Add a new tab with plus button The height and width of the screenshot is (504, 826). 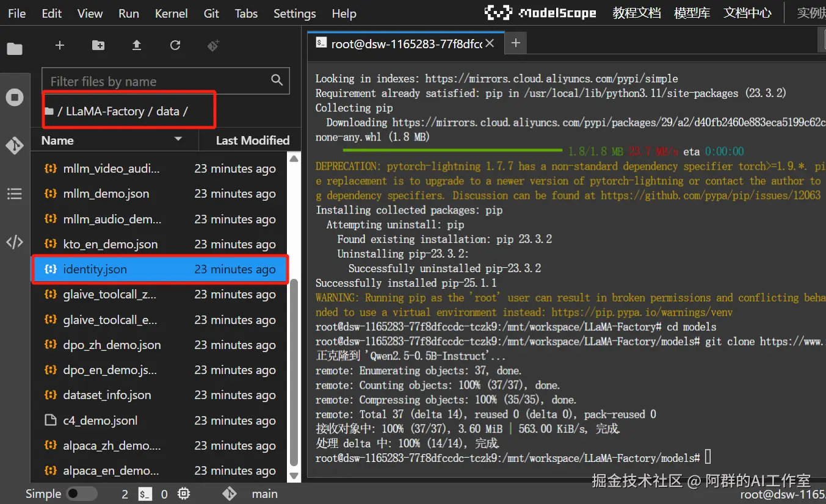pyautogui.click(x=516, y=43)
